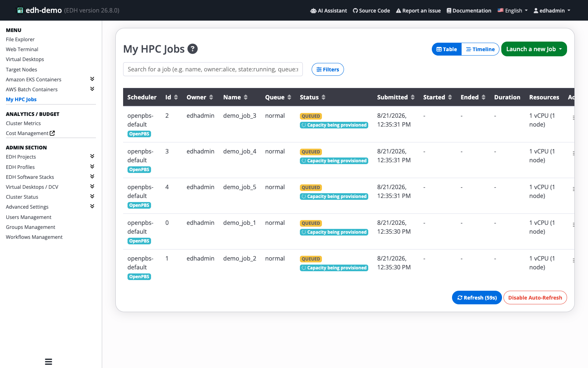This screenshot has width=588, height=368.
Task: Open the Filters panel
Action: 327,70
